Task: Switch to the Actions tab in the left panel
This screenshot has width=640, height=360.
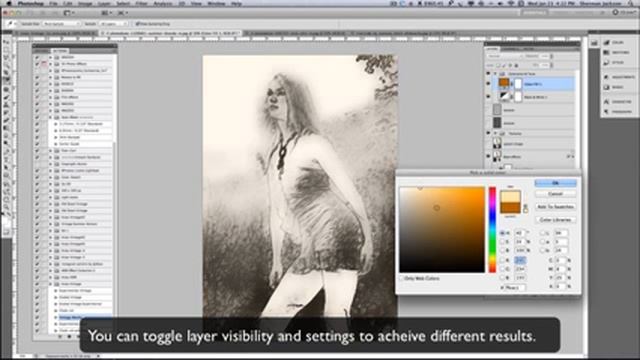Action: [x=60, y=51]
